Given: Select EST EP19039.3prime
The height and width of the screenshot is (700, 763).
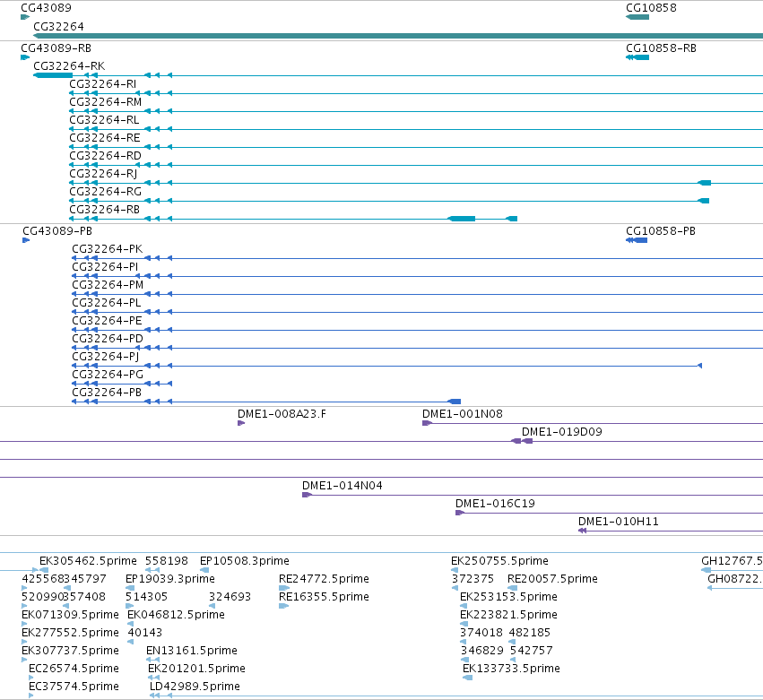Looking at the screenshot, I should (x=169, y=579).
